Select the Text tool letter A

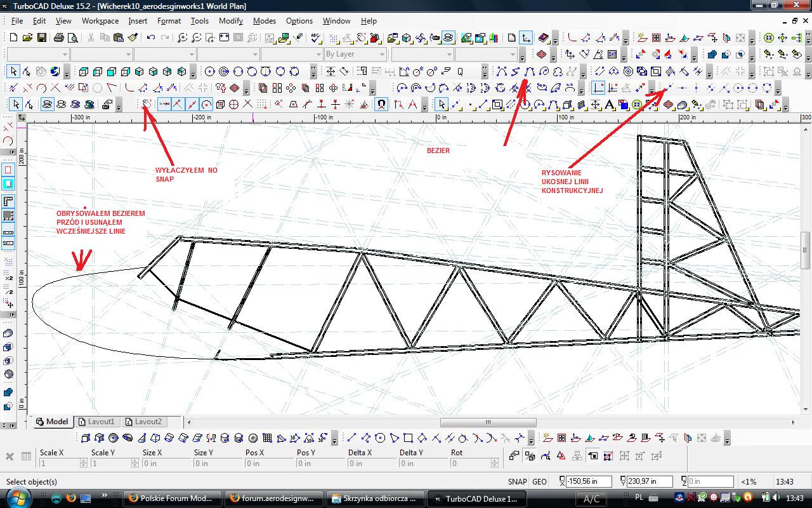(x=610, y=104)
